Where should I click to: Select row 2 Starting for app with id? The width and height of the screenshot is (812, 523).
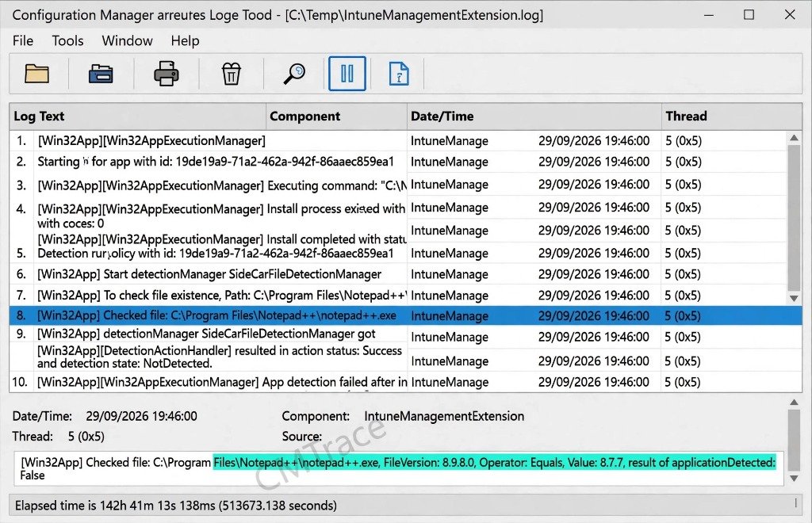click(x=398, y=162)
